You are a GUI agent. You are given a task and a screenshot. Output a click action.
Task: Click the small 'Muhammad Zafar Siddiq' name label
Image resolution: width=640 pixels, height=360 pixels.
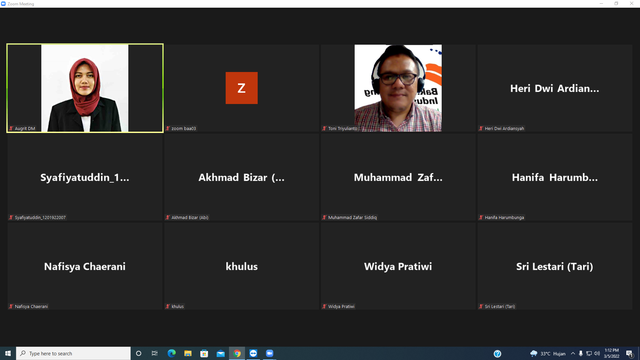coord(353,217)
